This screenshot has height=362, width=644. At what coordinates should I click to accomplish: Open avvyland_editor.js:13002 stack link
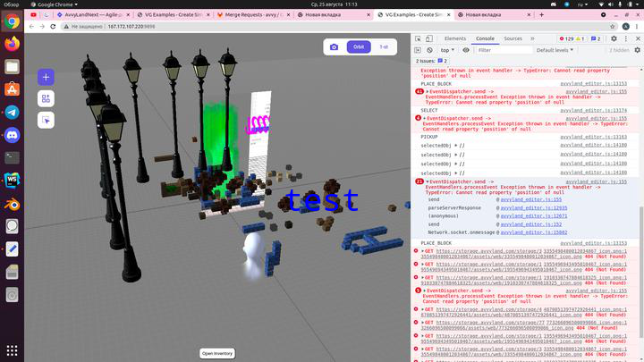click(x=533, y=232)
